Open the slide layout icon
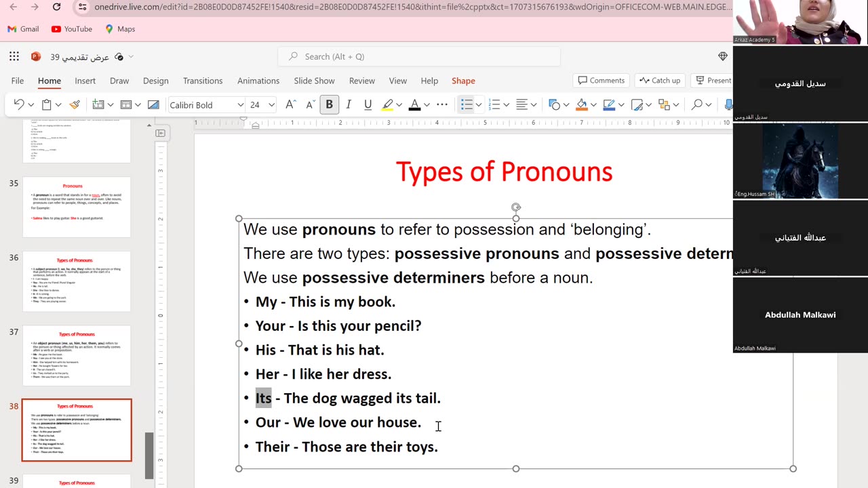Screen dimensions: 868x488 [x=126, y=105]
